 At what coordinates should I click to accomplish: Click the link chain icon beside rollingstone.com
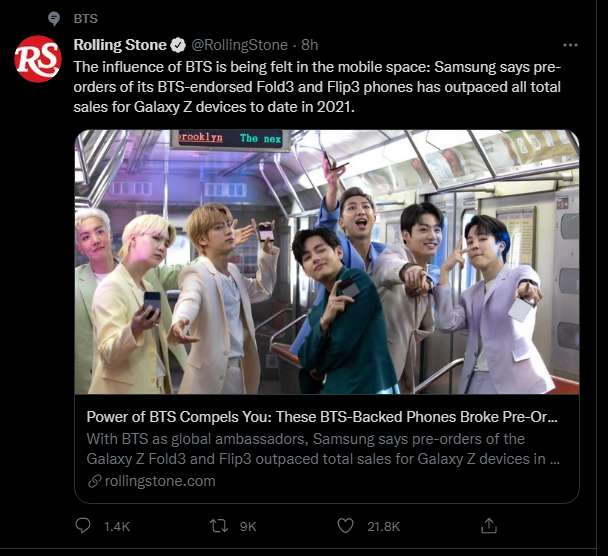coord(95,481)
